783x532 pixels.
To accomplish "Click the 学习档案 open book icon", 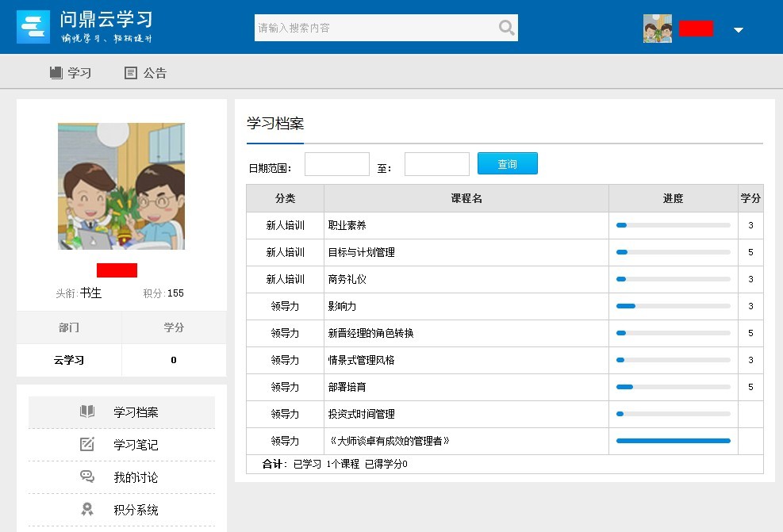I will coord(87,411).
